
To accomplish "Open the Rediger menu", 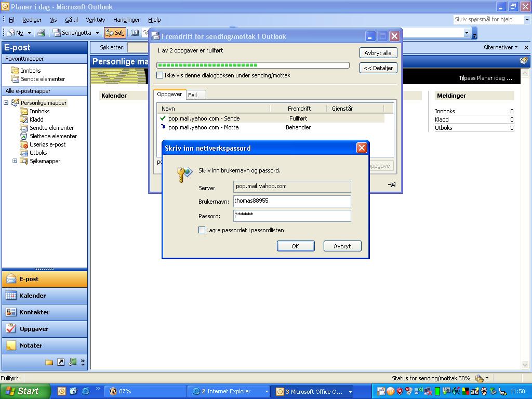I will tap(32, 20).
